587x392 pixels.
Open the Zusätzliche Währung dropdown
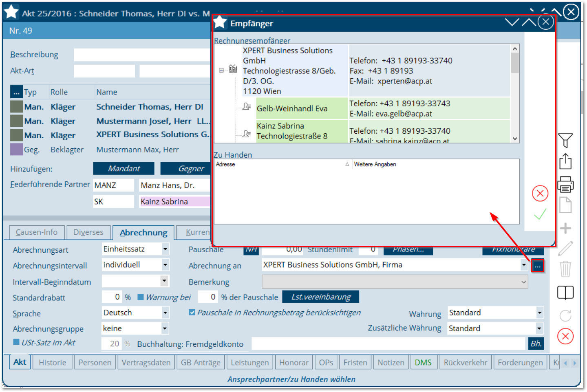coord(539,328)
